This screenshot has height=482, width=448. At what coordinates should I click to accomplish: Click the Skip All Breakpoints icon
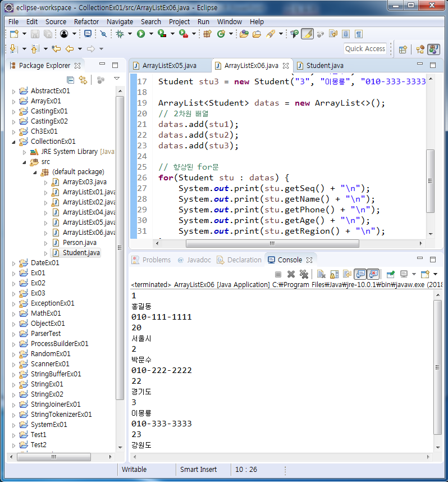[103, 34]
